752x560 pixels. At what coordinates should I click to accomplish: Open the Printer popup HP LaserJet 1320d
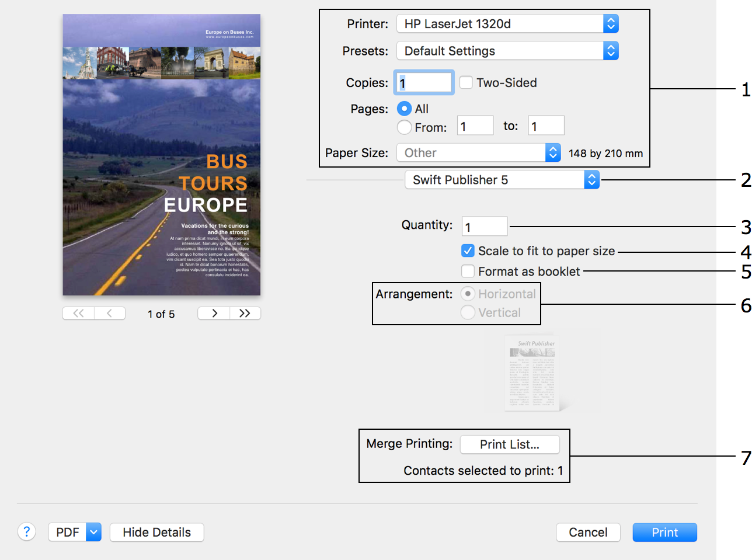point(507,24)
